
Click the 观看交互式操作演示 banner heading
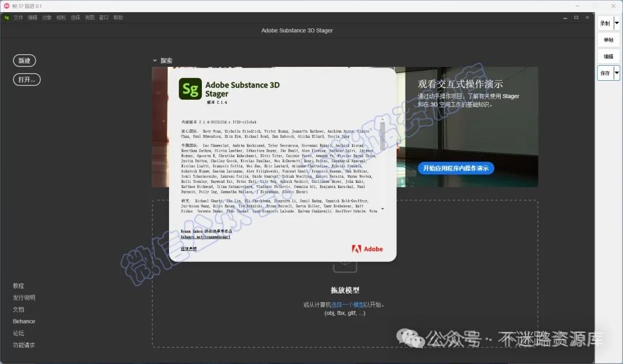[460, 84]
